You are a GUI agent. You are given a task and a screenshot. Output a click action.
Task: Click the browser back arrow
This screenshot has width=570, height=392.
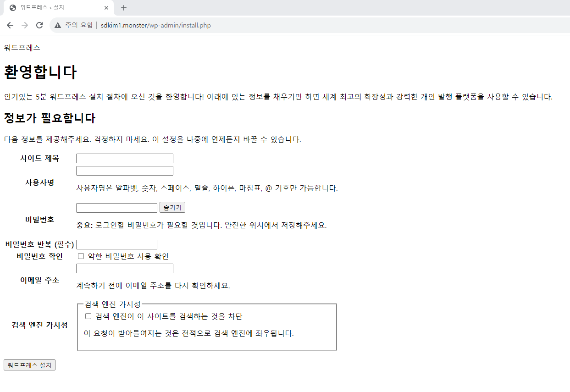click(x=10, y=25)
